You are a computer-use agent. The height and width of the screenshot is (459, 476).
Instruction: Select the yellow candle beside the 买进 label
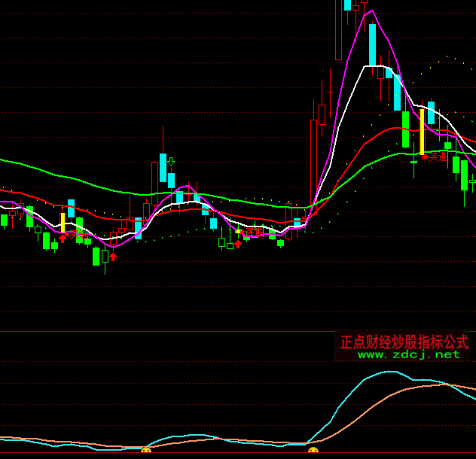pos(422,132)
